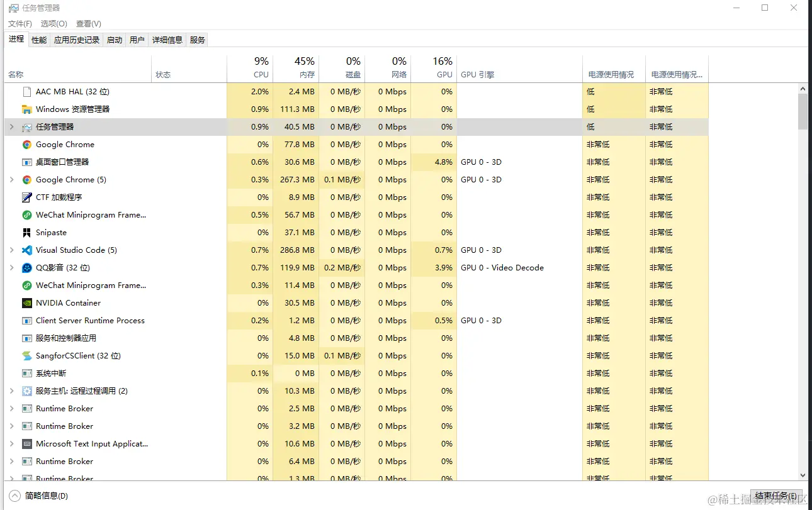Expand the Visual Studio Code (5) group
The width and height of the screenshot is (812, 510).
pos(11,250)
